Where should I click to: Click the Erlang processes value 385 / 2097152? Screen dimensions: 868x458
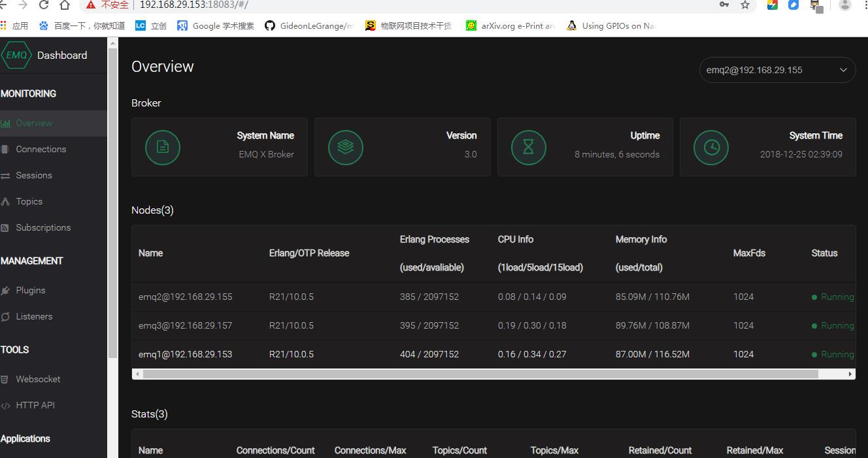coord(429,297)
